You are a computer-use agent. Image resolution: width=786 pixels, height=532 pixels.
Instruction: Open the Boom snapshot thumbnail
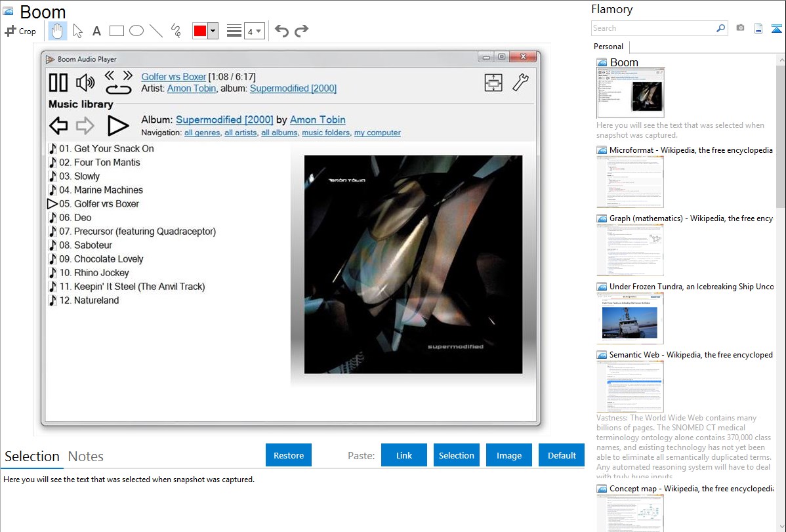coord(631,93)
